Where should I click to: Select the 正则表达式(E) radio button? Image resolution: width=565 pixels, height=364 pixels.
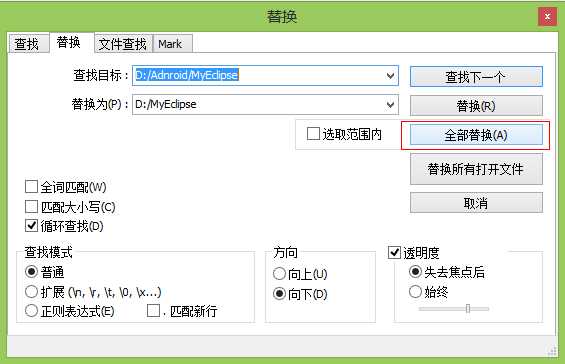[31, 310]
